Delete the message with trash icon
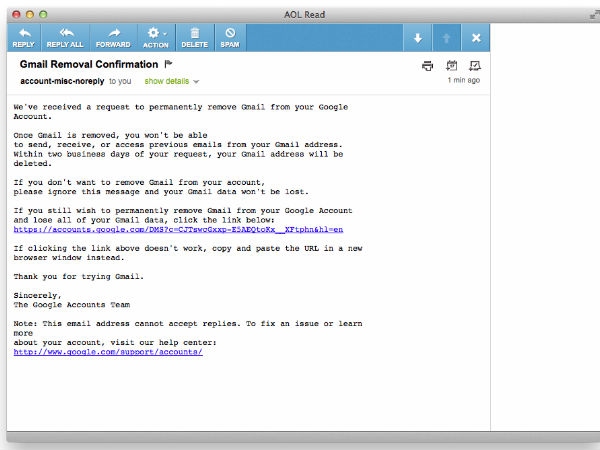Image resolution: width=600 pixels, height=450 pixels. point(195,38)
